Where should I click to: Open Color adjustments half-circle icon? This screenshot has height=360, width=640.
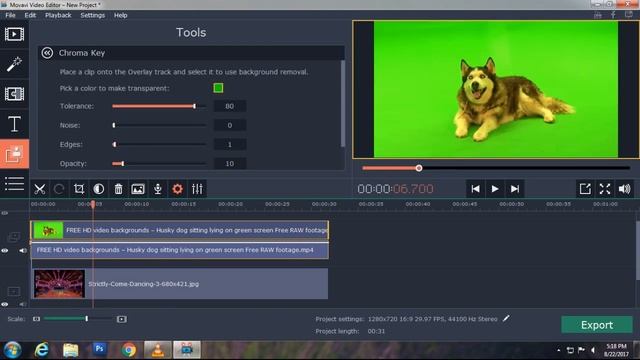pos(98,189)
